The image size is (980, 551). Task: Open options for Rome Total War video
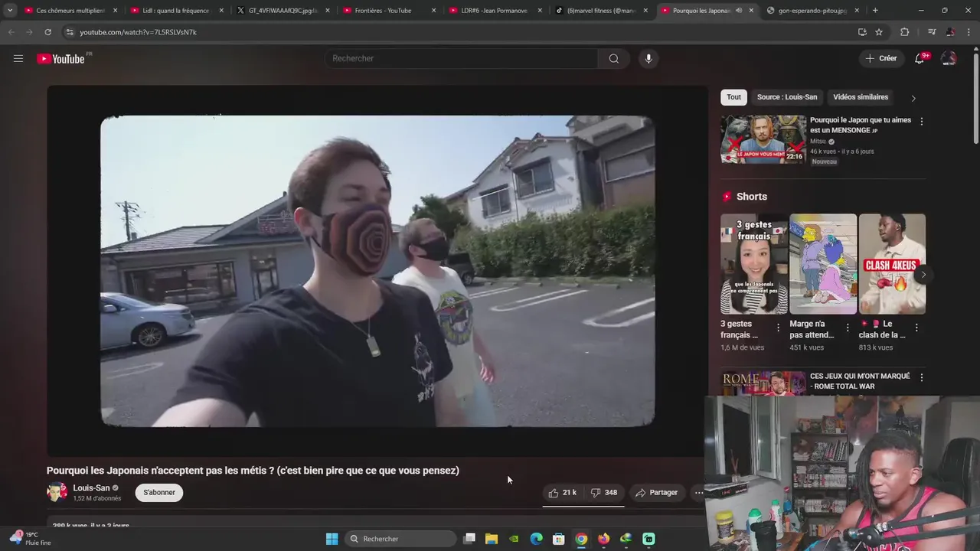pyautogui.click(x=921, y=377)
